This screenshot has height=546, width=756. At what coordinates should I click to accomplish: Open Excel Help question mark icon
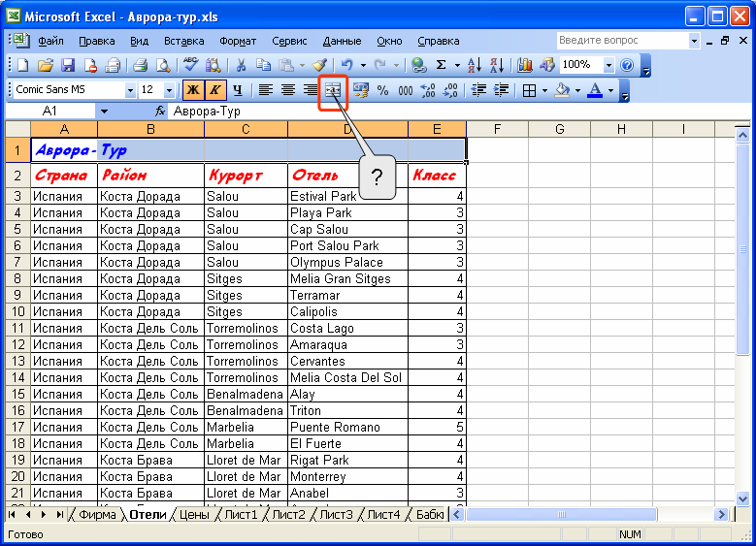627,65
